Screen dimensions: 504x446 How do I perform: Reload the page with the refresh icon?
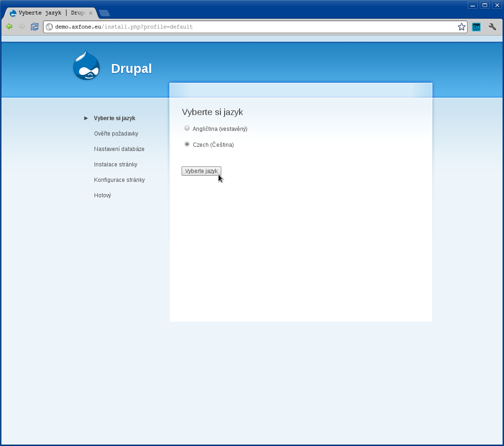pos(35,27)
